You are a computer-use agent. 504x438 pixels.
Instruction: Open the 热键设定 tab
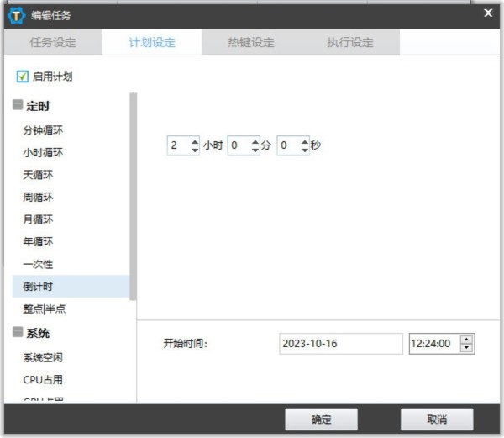tap(250, 42)
